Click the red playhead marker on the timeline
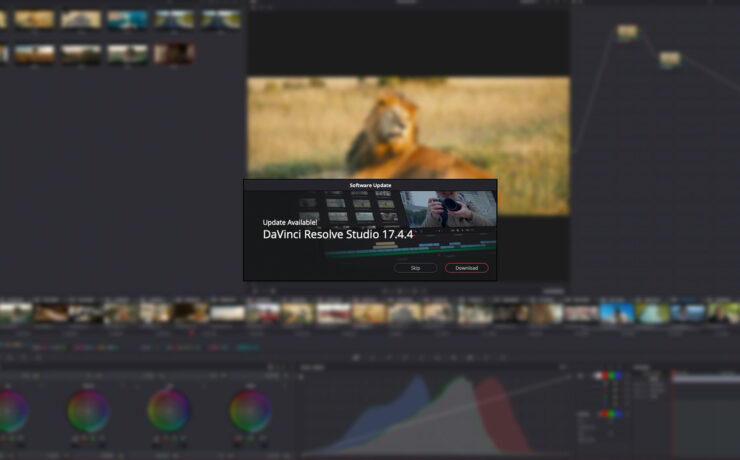This screenshot has width=740, height=460. pyautogui.click(x=192, y=333)
